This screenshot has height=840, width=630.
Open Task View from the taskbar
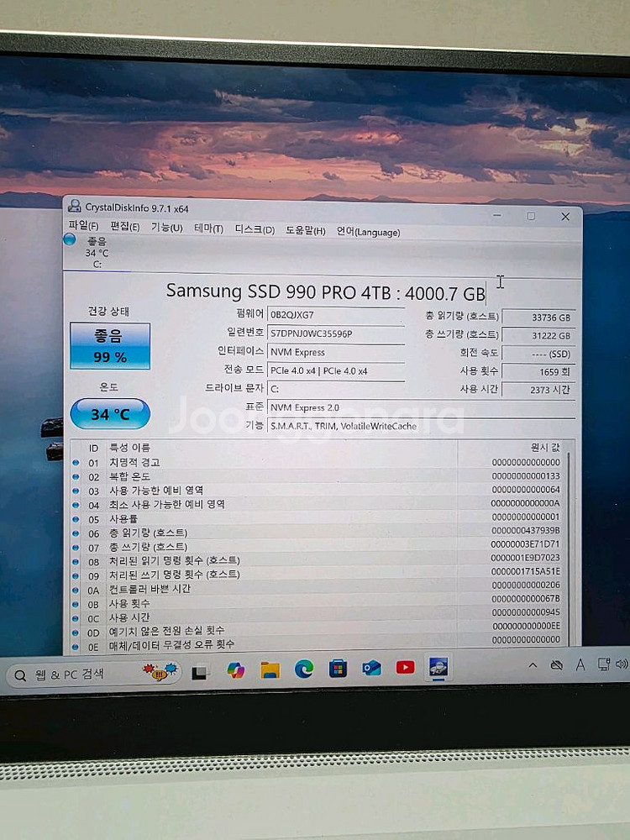[x=201, y=671]
